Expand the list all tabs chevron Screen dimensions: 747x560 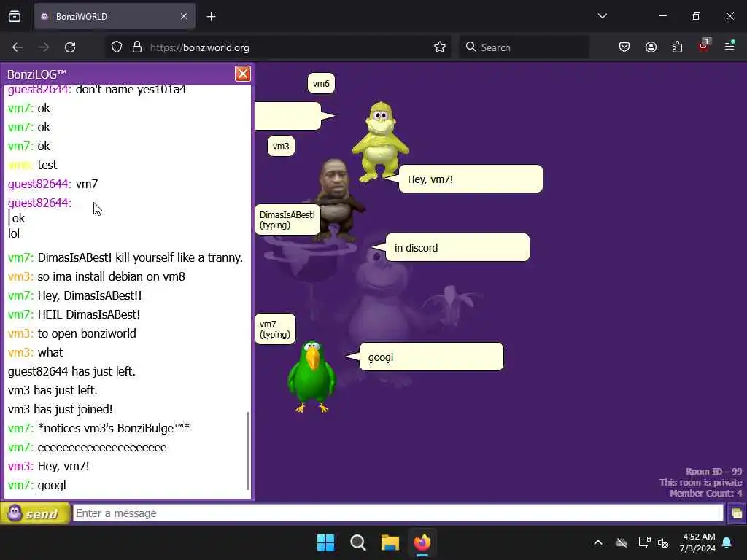click(602, 16)
